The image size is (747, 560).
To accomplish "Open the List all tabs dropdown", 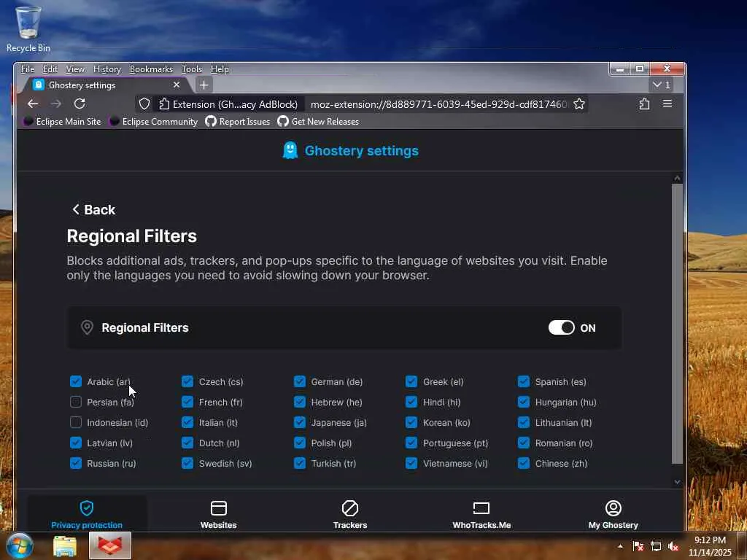I will click(x=661, y=85).
